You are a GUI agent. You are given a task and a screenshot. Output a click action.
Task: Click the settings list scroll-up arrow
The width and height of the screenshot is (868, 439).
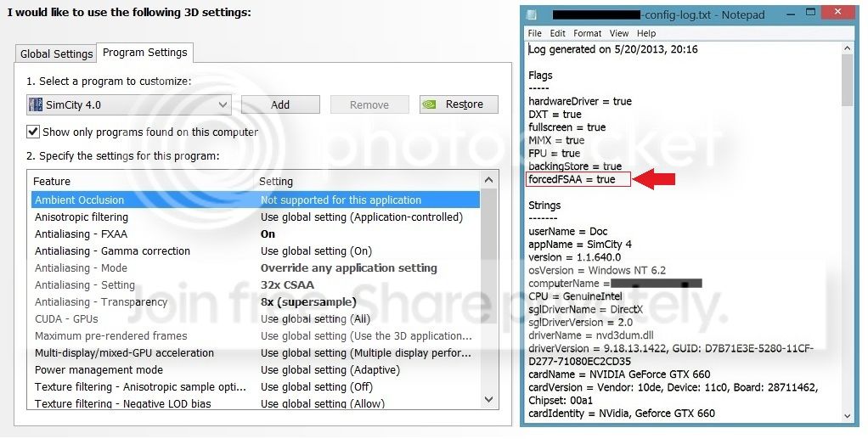click(x=488, y=180)
